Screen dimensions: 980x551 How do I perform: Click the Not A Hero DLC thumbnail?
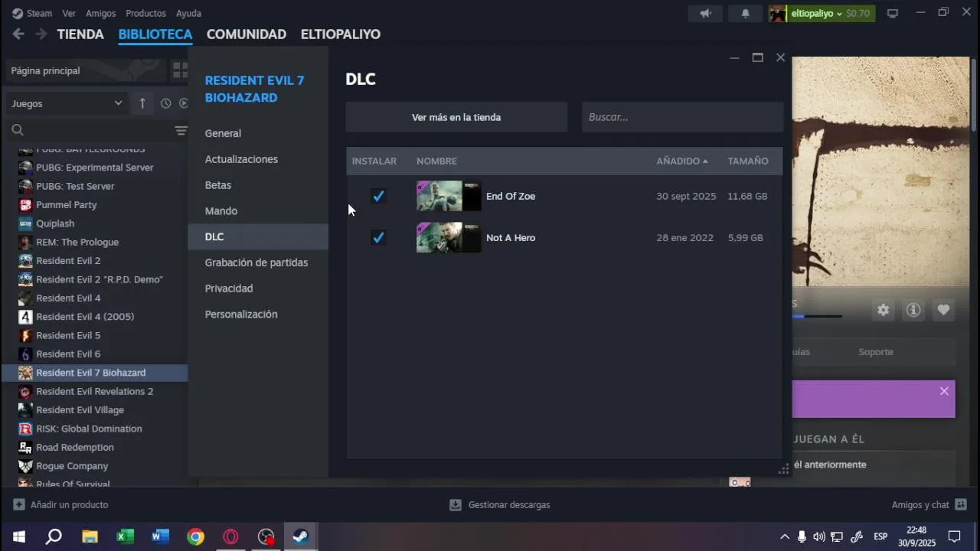point(449,237)
